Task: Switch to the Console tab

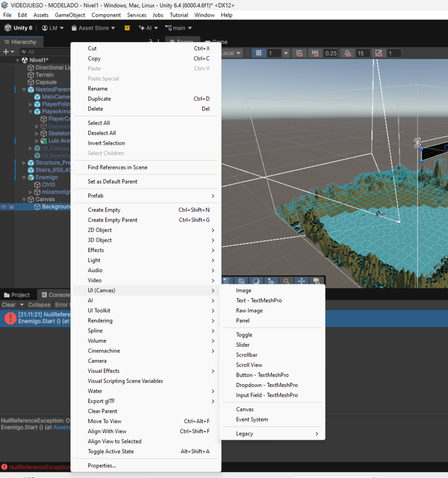Action: (x=56, y=295)
